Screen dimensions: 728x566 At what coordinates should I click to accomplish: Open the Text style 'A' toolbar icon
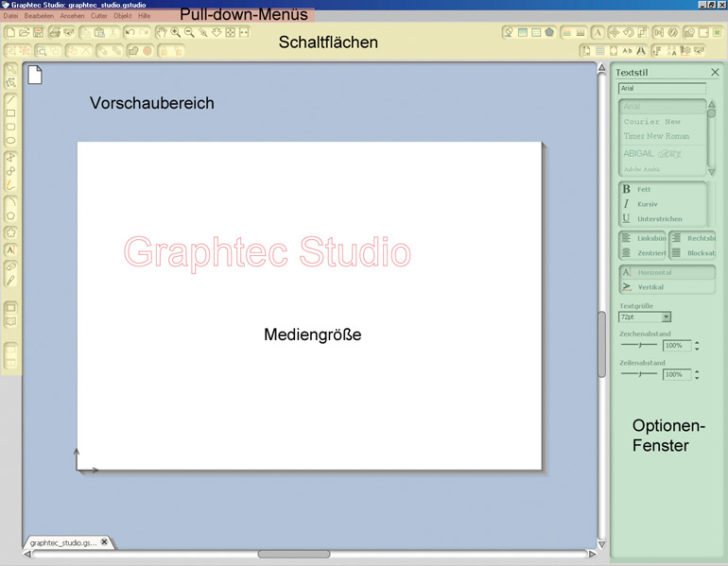598,32
